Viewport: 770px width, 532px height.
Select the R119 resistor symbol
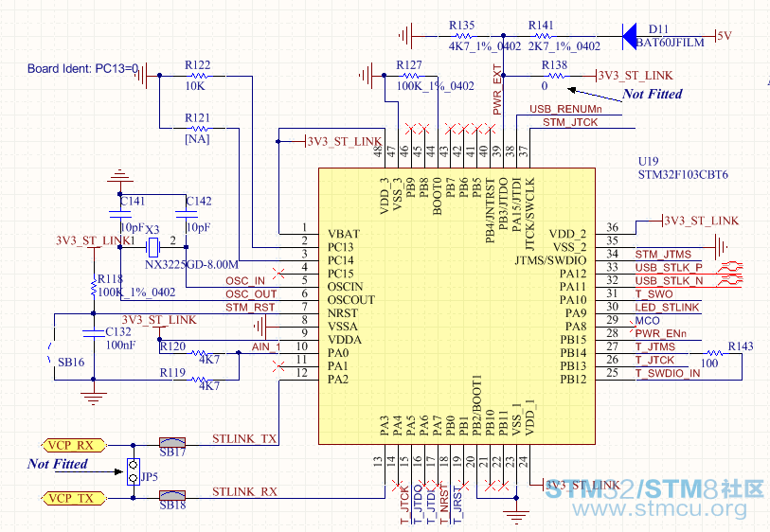click(200, 380)
